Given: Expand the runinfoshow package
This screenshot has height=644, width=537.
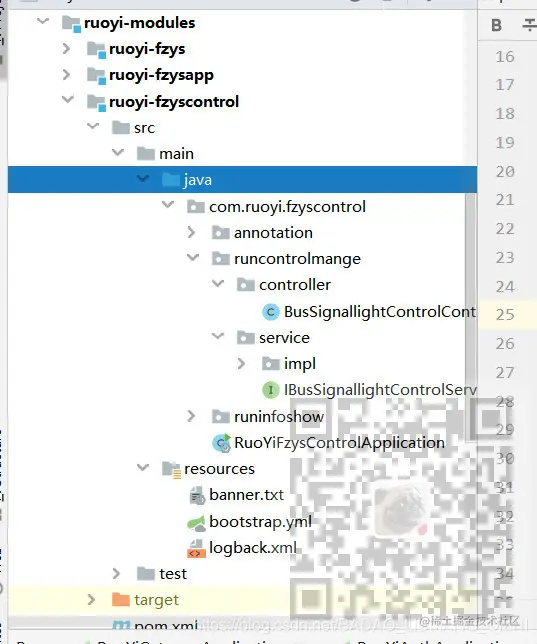Looking at the screenshot, I should 191,416.
